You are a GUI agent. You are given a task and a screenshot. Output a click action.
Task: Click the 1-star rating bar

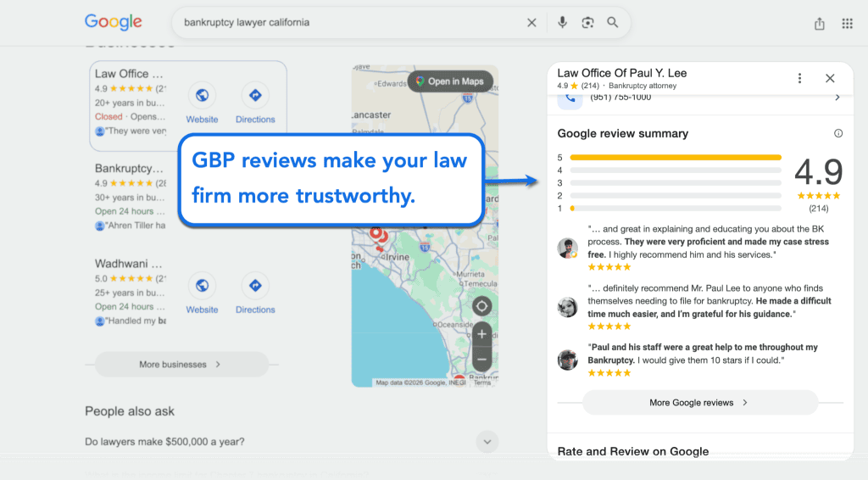tap(676, 209)
